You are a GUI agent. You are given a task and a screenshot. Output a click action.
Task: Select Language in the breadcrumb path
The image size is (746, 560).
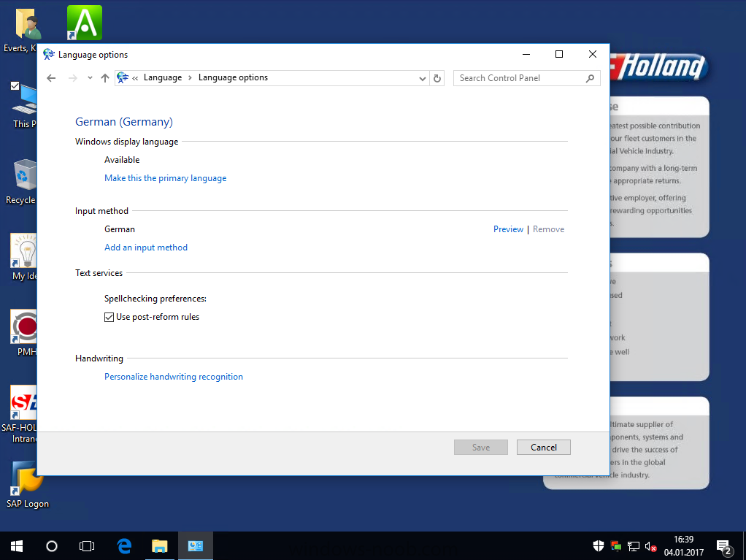click(x=163, y=77)
